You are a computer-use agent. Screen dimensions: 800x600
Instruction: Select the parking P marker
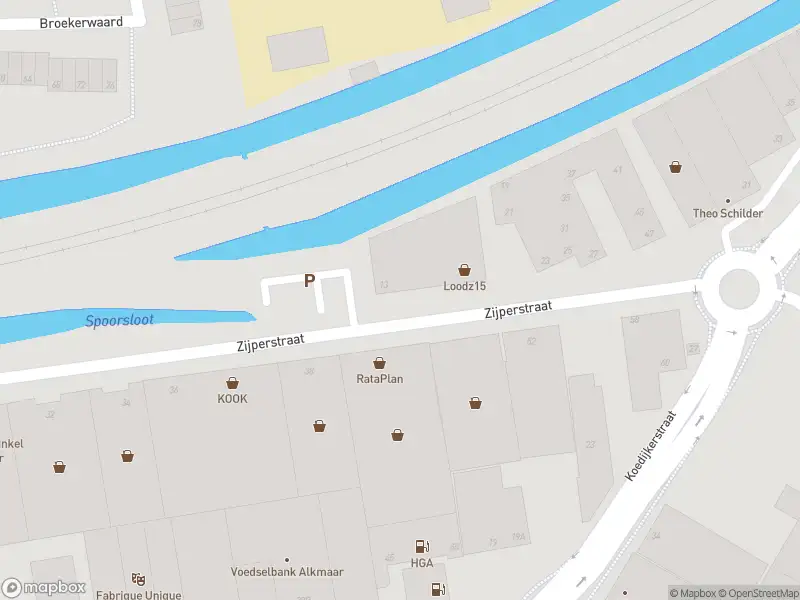pyautogui.click(x=309, y=281)
